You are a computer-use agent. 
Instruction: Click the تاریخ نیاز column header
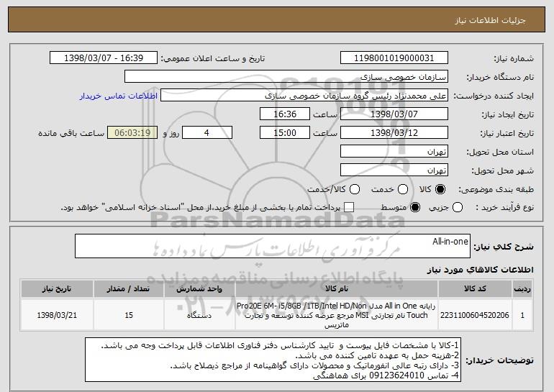pos(57,289)
